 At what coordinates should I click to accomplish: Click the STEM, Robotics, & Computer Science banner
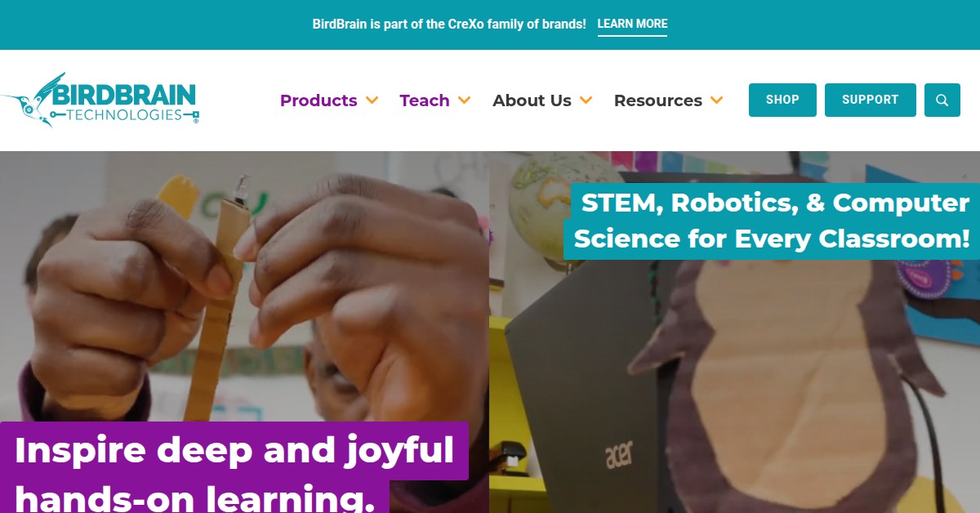click(772, 221)
